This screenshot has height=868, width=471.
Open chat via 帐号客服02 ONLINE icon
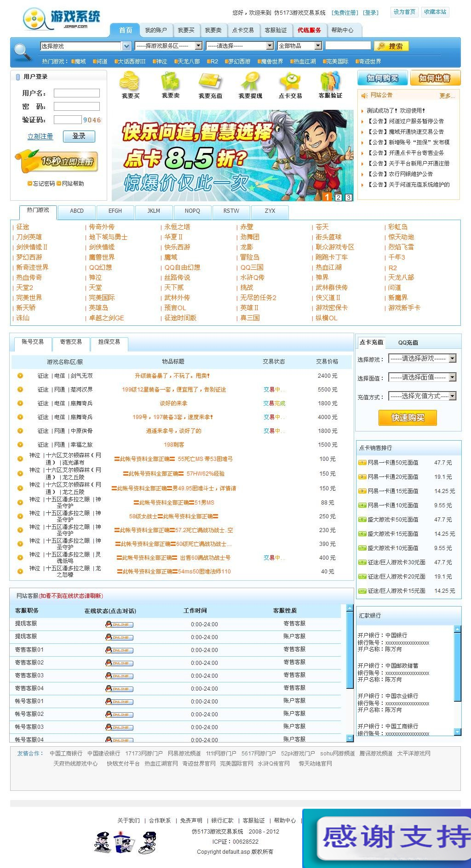pos(120,715)
